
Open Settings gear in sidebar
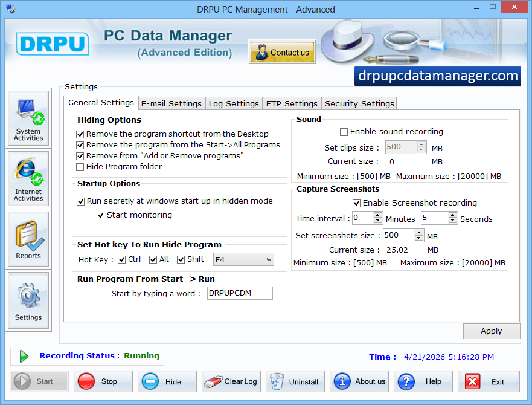28,300
